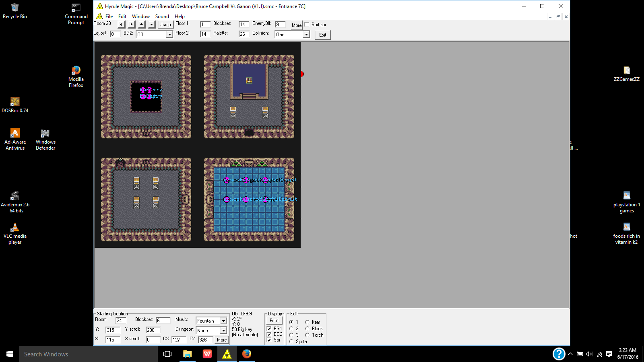Open DOSBox 0.74 desktop icon
644x362 pixels.
click(15, 105)
